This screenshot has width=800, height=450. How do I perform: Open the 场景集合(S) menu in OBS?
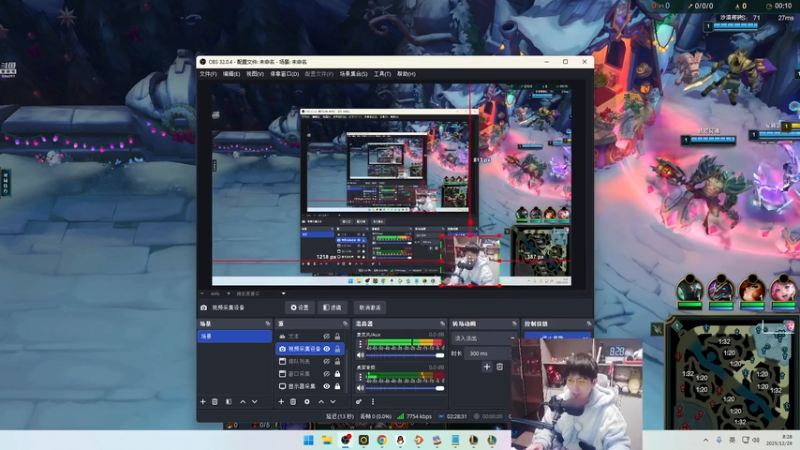point(354,74)
